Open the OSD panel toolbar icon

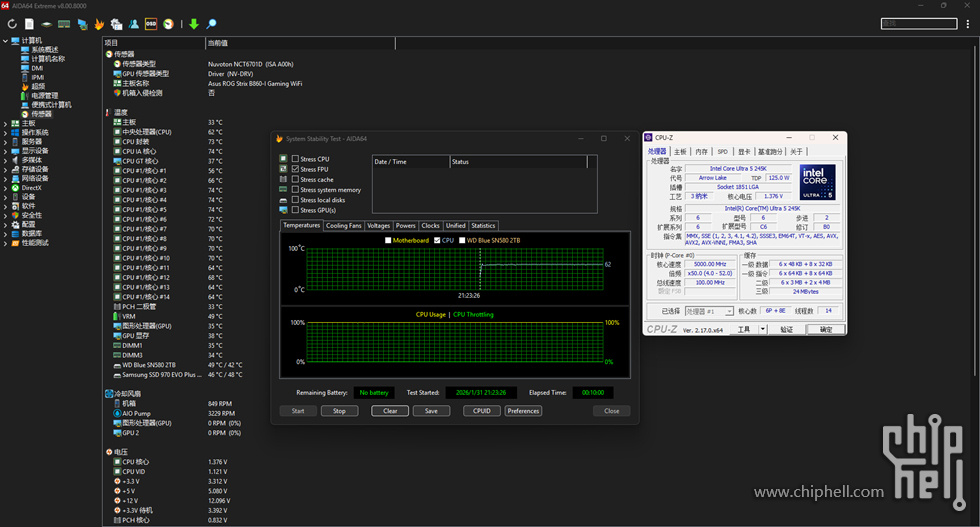click(151, 24)
